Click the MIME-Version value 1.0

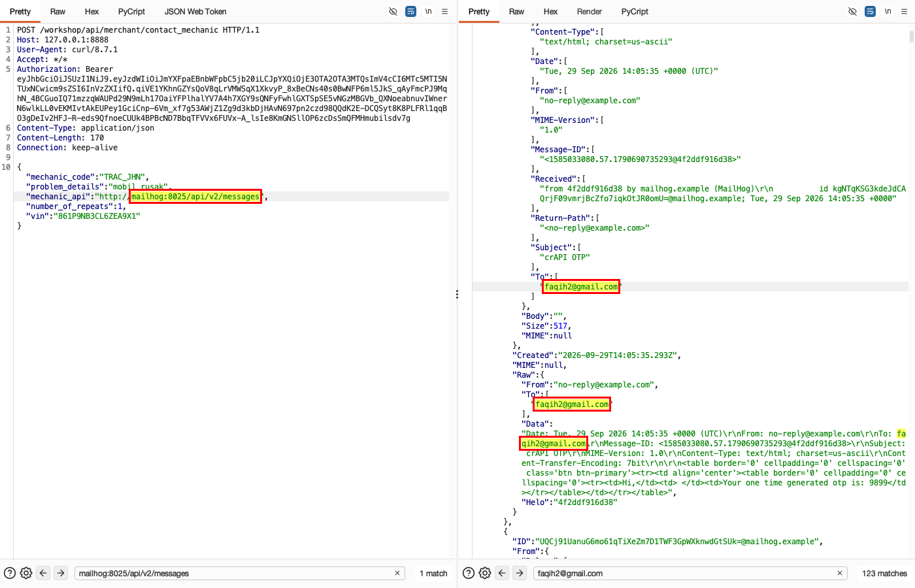pos(551,130)
